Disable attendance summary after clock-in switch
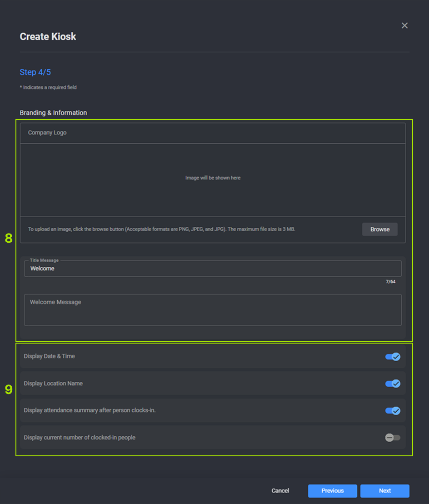Screen dimensions: 429x504 [393, 411]
